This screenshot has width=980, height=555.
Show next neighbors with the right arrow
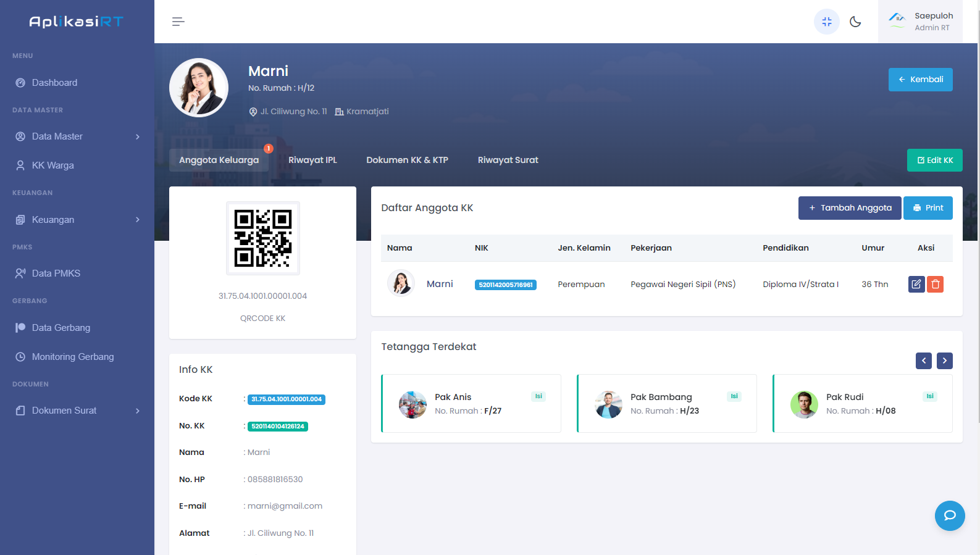coord(944,361)
